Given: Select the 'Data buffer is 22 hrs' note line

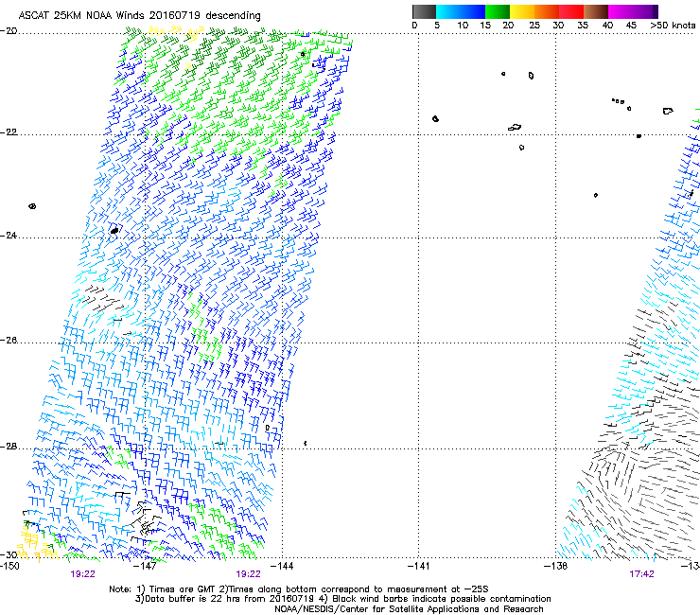Looking at the screenshot, I should point(342,599).
